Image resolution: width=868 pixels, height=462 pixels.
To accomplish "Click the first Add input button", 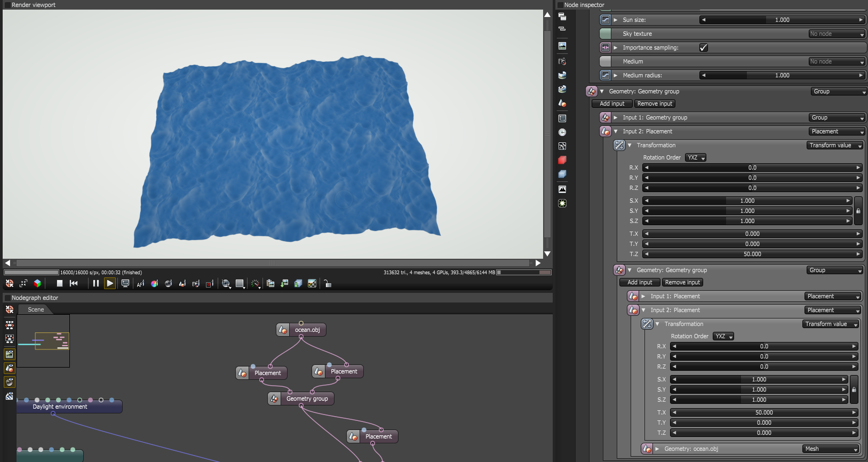I will 612,103.
